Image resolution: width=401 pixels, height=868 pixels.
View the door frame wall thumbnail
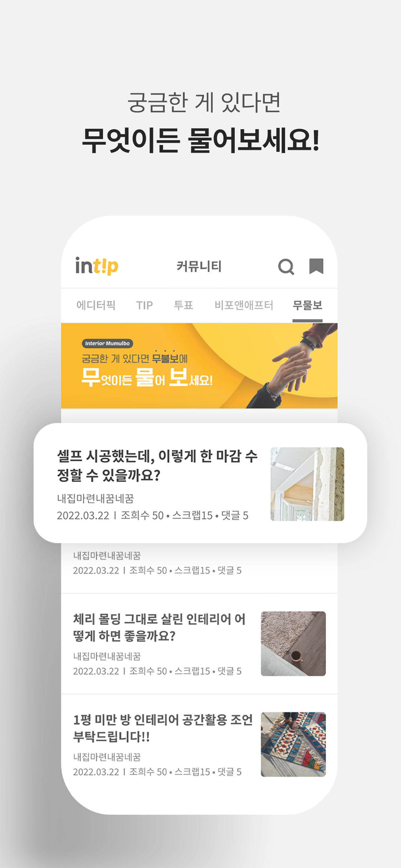coord(307,484)
